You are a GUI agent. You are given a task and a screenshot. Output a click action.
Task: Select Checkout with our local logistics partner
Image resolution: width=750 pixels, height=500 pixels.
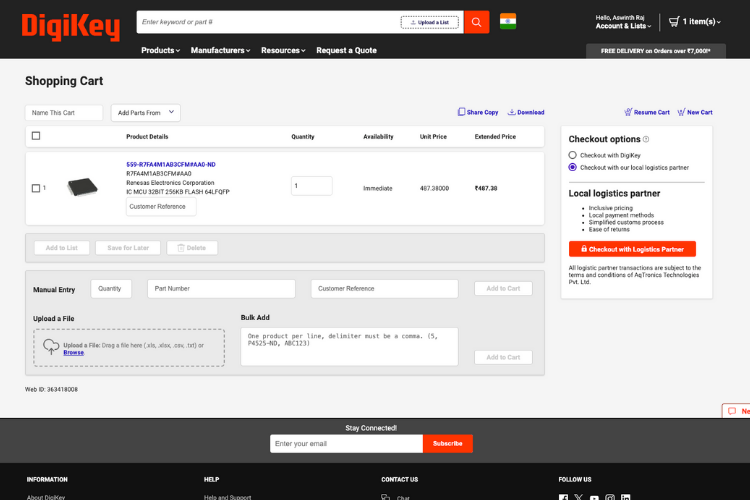(573, 167)
